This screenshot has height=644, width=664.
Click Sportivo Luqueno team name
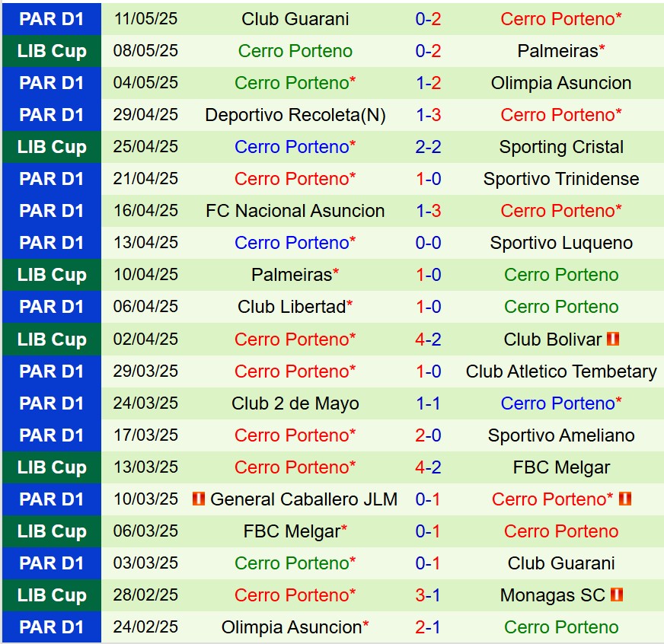561,243
